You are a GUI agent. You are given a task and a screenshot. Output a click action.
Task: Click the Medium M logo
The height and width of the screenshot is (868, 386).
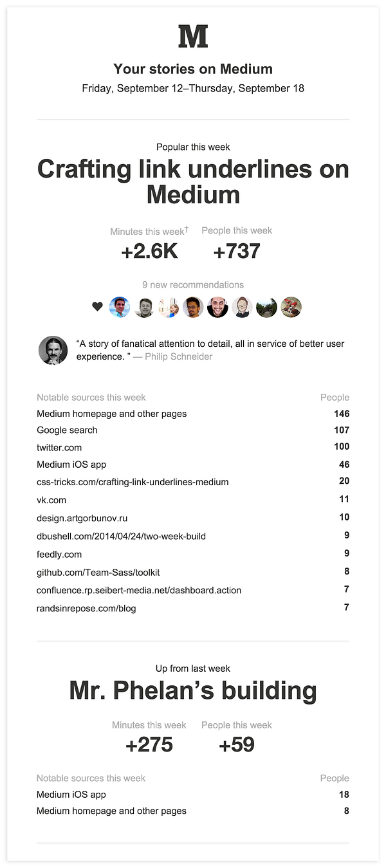point(193,36)
